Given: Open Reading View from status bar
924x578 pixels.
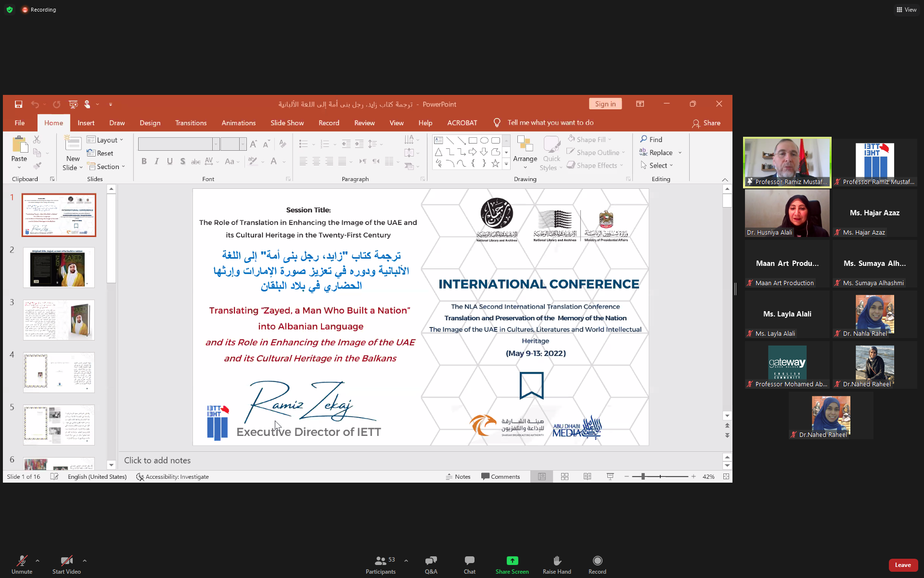Looking at the screenshot, I should click(x=587, y=476).
